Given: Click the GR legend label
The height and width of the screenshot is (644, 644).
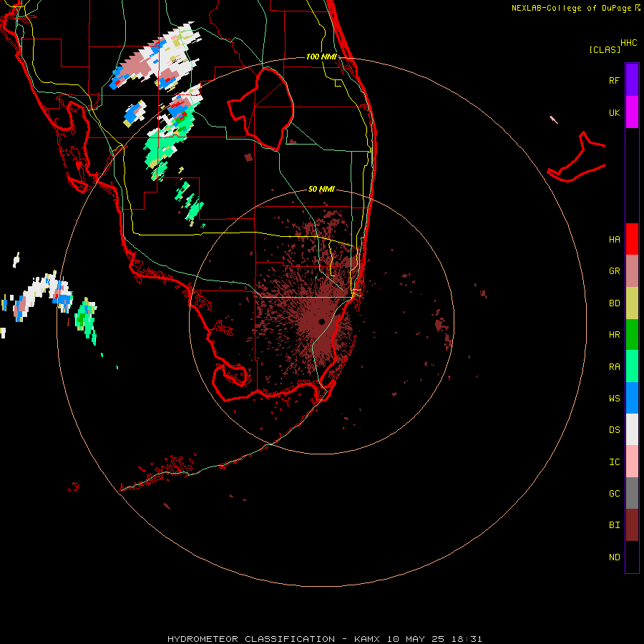Looking at the screenshot, I should (x=614, y=271).
